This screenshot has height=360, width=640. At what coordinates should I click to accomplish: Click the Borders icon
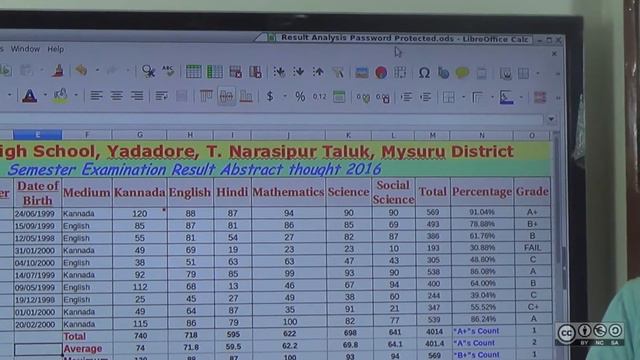[449, 97]
